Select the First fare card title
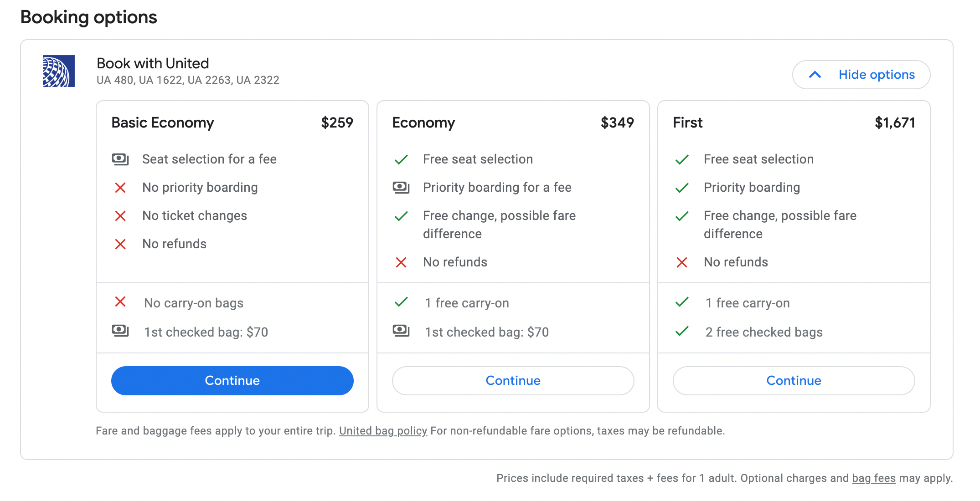This screenshot has height=501, width=980. pos(688,123)
